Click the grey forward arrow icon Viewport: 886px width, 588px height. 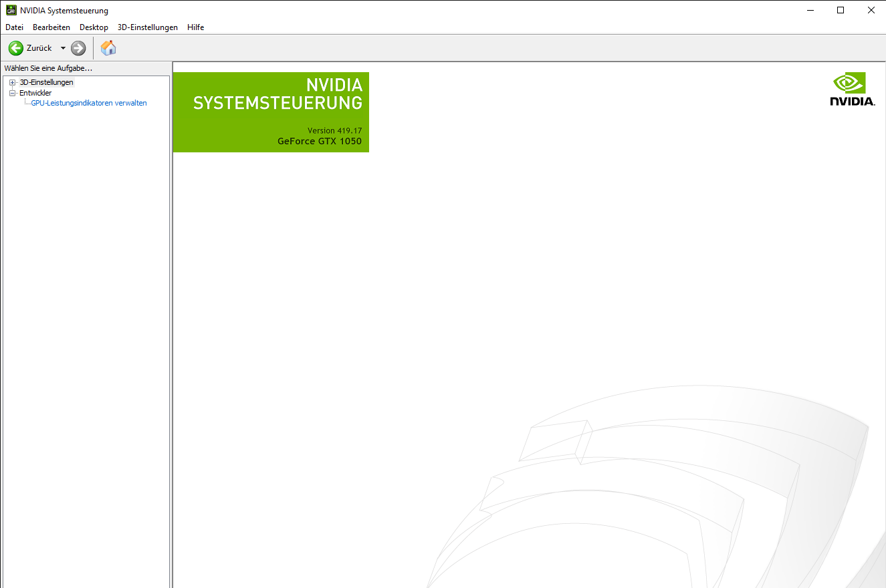pyautogui.click(x=78, y=48)
